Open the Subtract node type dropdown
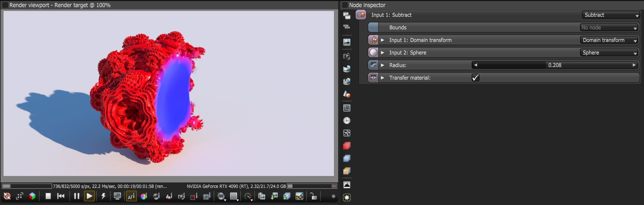Viewport: 644px width, 205px height. pyautogui.click(x=611, y=15)
